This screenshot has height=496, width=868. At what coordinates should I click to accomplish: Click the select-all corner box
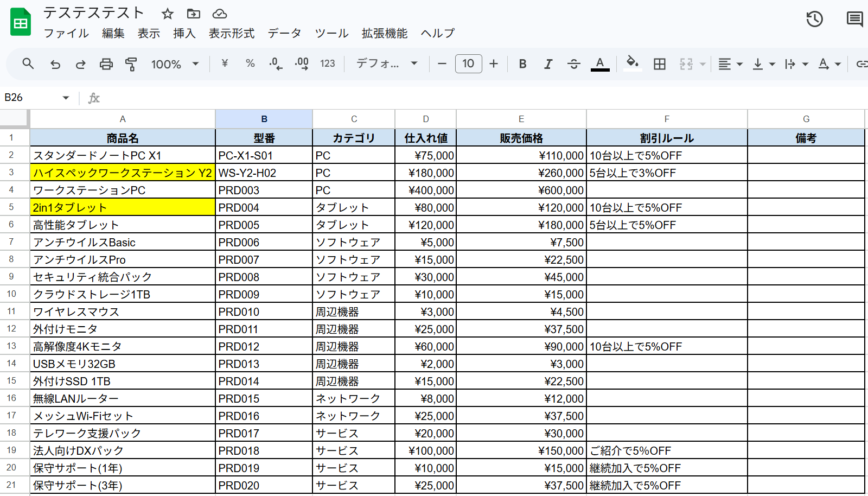(x=14, y=118)
